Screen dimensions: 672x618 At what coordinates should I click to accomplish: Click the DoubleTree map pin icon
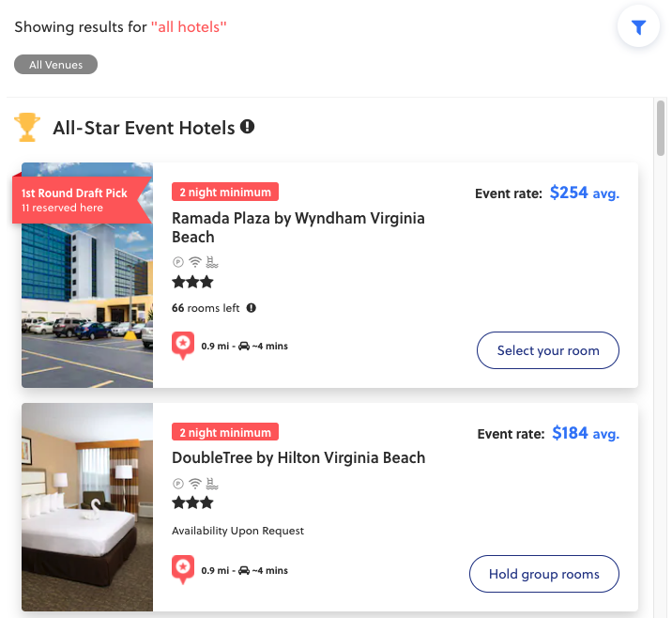coord(183,569)
